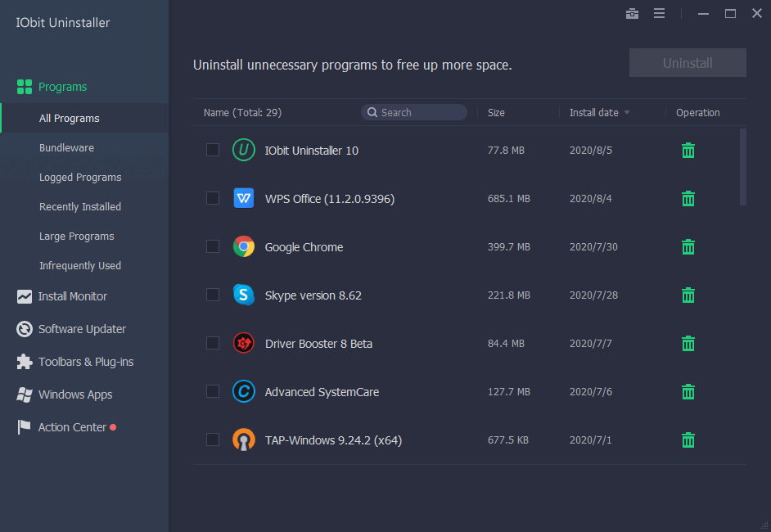The width and height of the screenshot is (771, 532).
Task: Click the TAP-Windows orange keyhole icon
Action: [243, 440]
